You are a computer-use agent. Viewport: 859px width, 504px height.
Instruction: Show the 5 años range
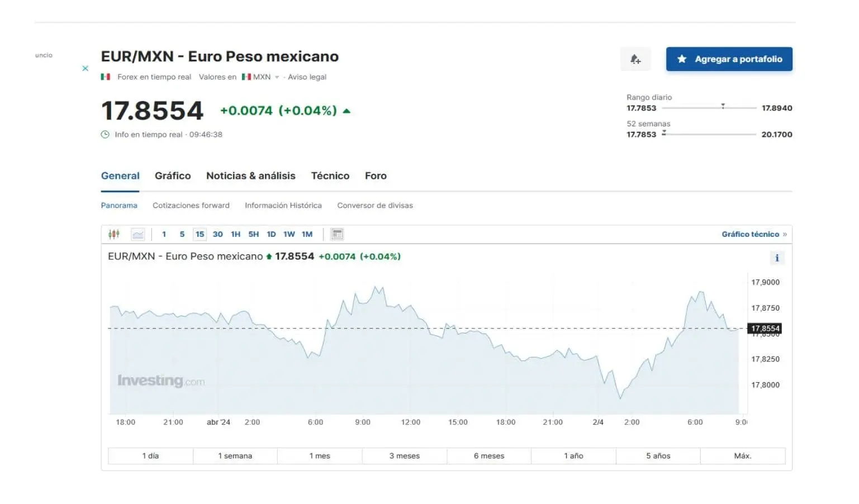point(658,455)
